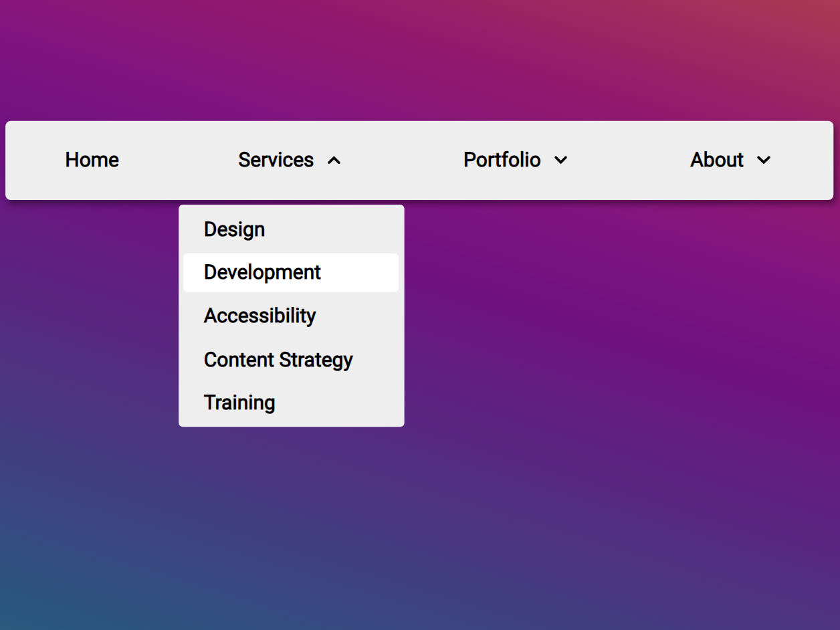The image size is (840, 630).
Task: Collapse the Services menu using its up chevron
Action: point(334,161)
